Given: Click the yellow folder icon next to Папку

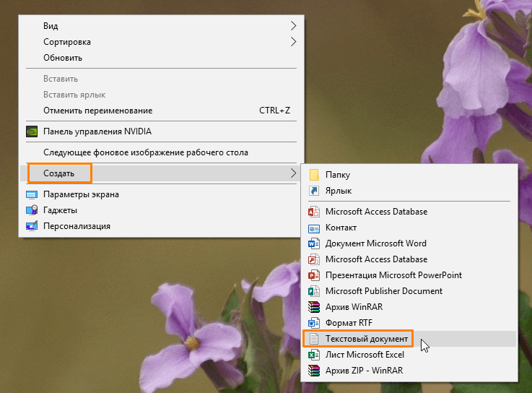Looking at the screenshot, I should click(x=314, y=175).
